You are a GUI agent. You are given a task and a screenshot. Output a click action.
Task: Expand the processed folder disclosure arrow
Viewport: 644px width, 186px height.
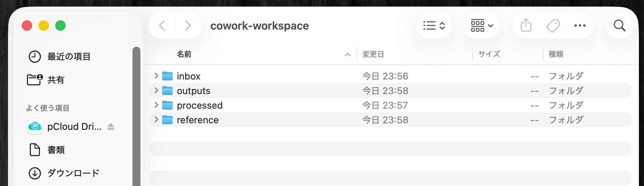pyautogui.click(x=156, y=105)
